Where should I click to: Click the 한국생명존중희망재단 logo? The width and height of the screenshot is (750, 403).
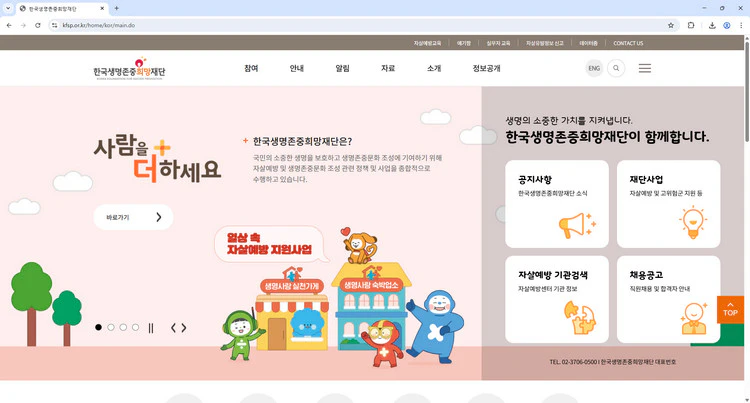point(129,69)
